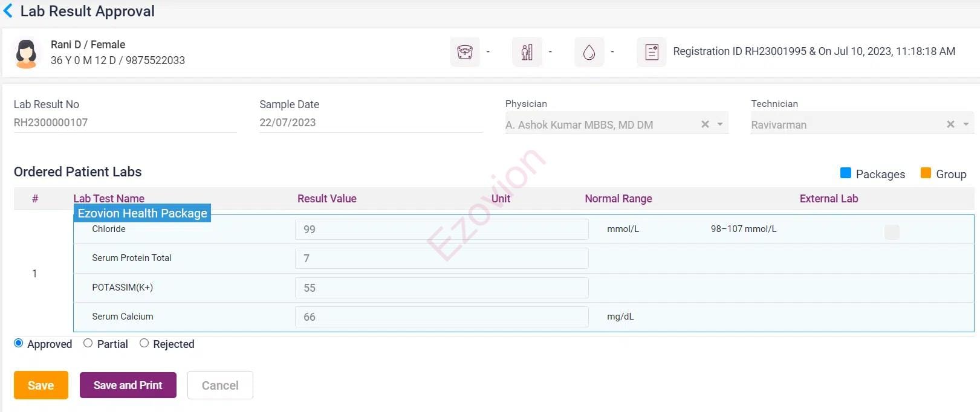Clear the Technician selection with X
Viewport: 980px width, 412px height.
(950, 124)
